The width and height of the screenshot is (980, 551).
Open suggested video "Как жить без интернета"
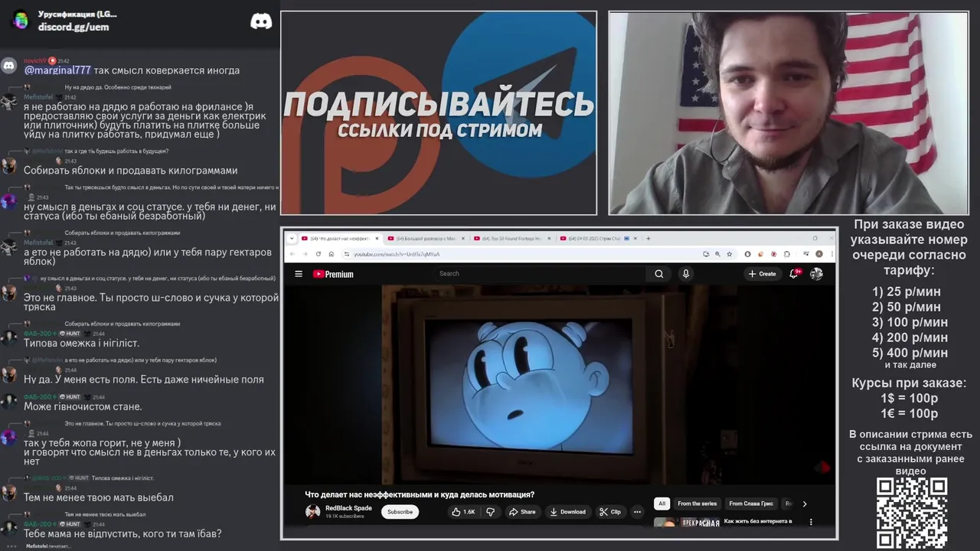758,521
